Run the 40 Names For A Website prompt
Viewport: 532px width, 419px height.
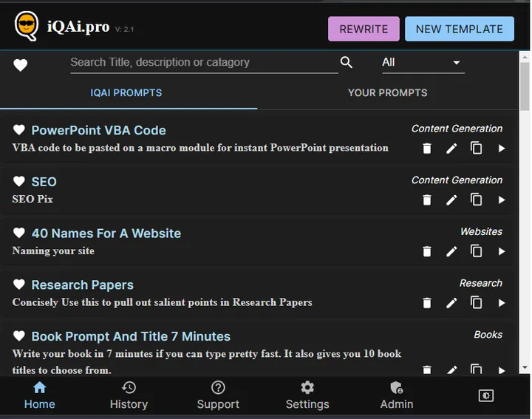point(502,252)
